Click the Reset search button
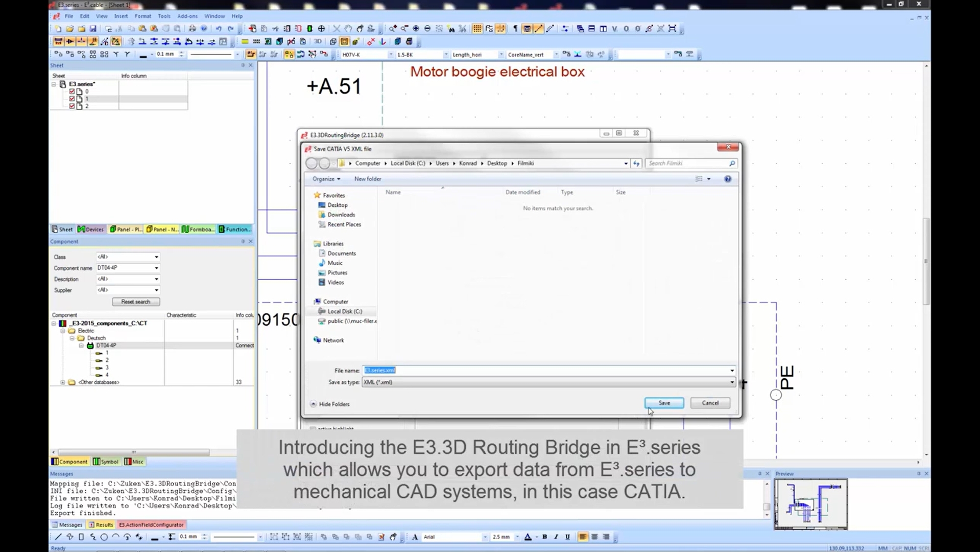Image resolution: width=980 pixels, height=552 pixels. [135, 302]
